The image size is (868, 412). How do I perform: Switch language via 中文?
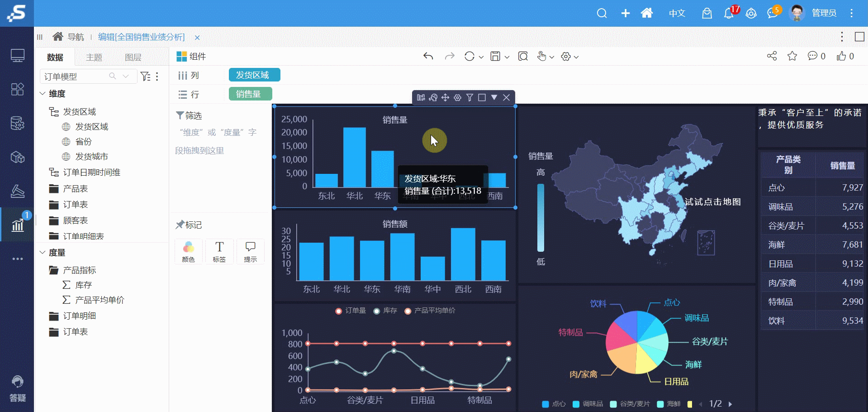coord(677,13)
